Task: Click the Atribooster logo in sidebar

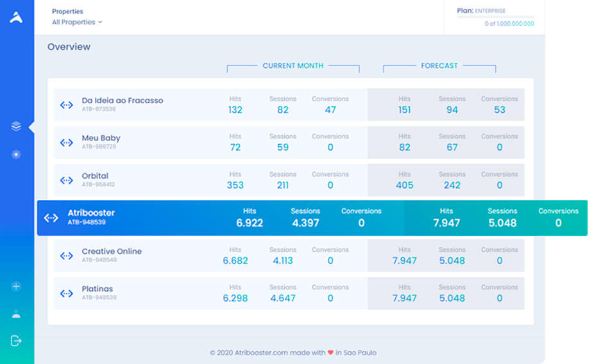Action: click(16, 18)
